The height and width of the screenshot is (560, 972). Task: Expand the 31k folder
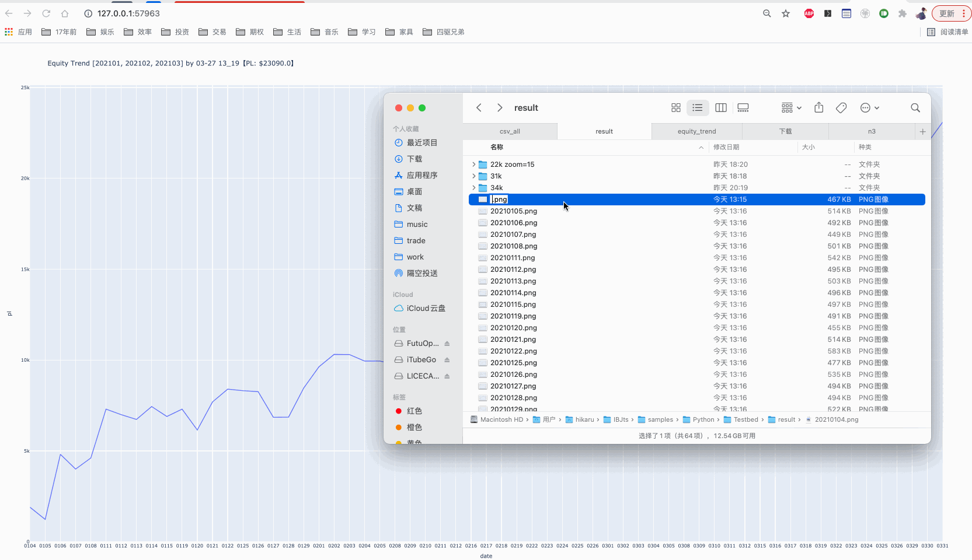(x=473, y=176)
